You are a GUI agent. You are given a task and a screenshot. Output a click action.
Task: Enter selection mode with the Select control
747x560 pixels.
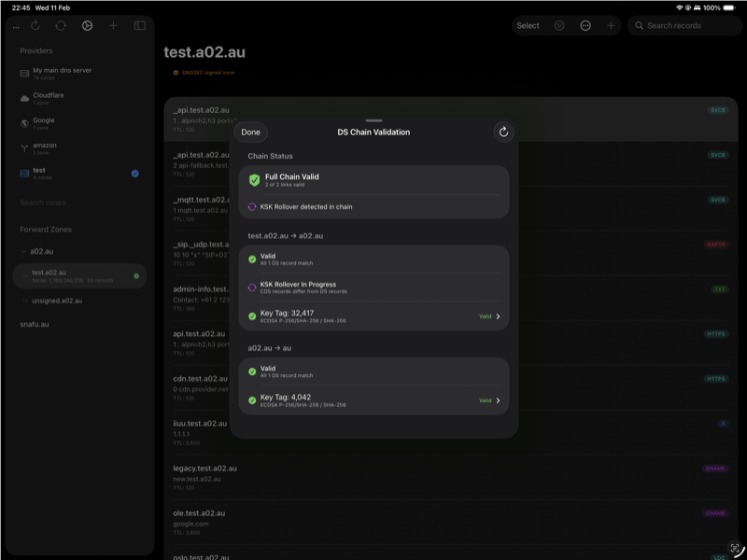coord(528,26)
